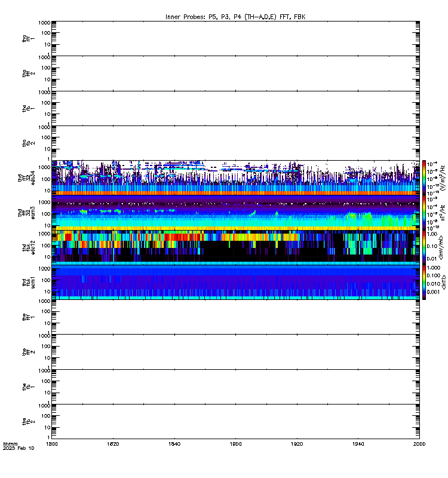Image resolution: width=448 pixels, height=478 pixels.
Task: Click the "the ff 1" panel label
Action: 28,317
